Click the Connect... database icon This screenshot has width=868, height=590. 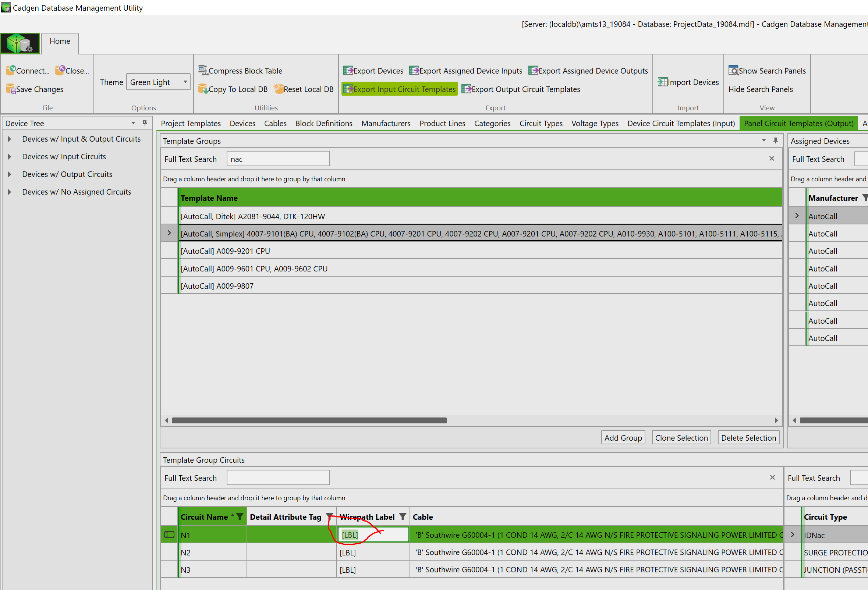[x=10, y=70]
